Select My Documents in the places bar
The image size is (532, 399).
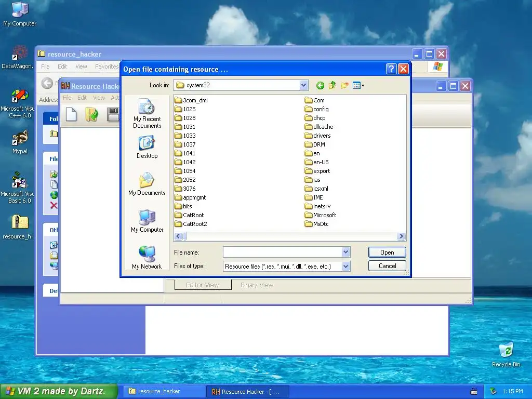147,184
